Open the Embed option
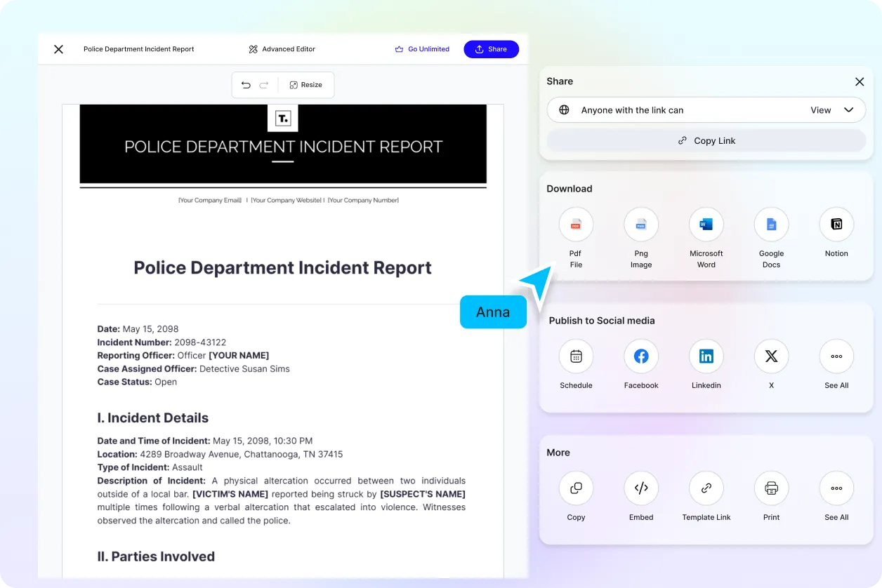The image size is (882, 588). tap(641, 488)
